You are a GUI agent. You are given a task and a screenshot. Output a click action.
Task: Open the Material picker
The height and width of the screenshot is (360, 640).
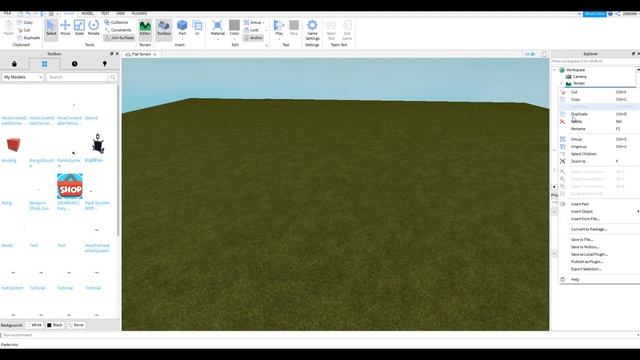218,29
